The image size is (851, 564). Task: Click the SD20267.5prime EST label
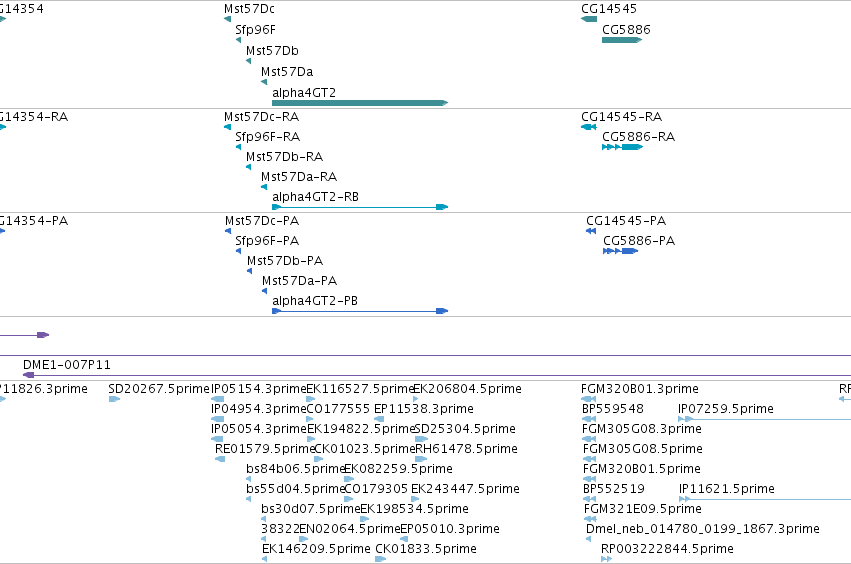158,389
